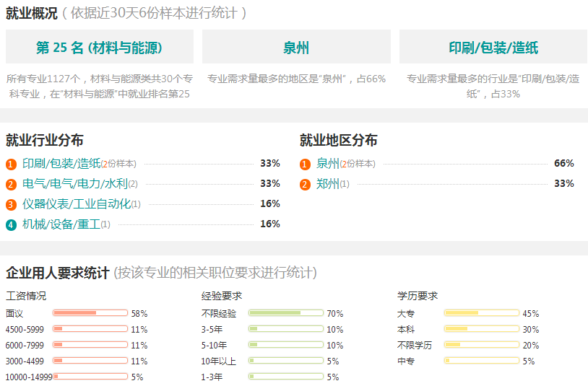Click the 不限经验 experience bar at 70%
This screenshot has height=386, width=588.
tap(286, 313)
